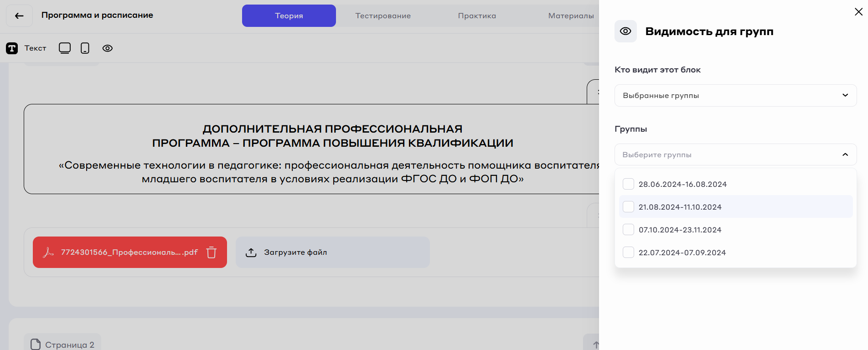Switch to the Теория tab
Viewport: 868px width, 350px height.
coord(289,16)
